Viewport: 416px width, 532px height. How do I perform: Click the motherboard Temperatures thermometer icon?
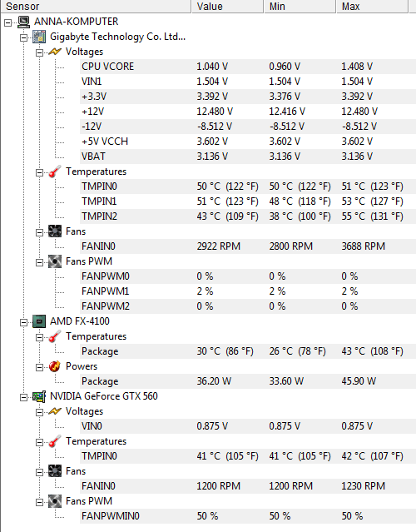click(55, 172)
